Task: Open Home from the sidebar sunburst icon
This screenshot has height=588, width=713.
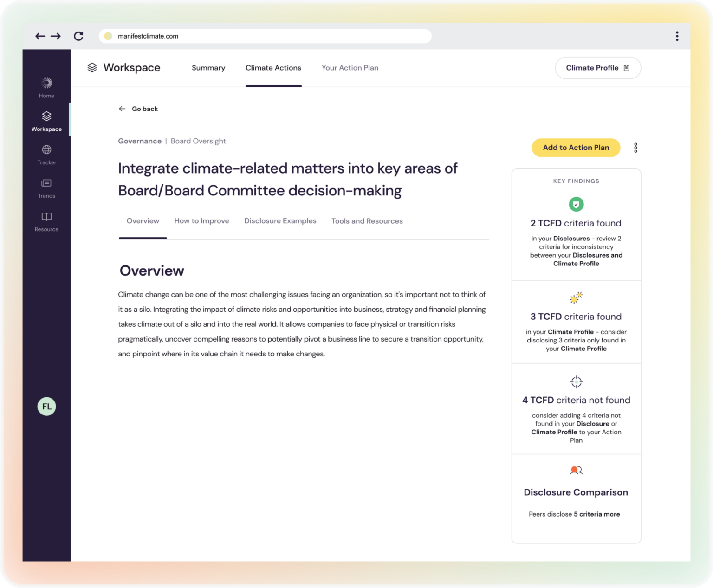Action: (46, 84)
